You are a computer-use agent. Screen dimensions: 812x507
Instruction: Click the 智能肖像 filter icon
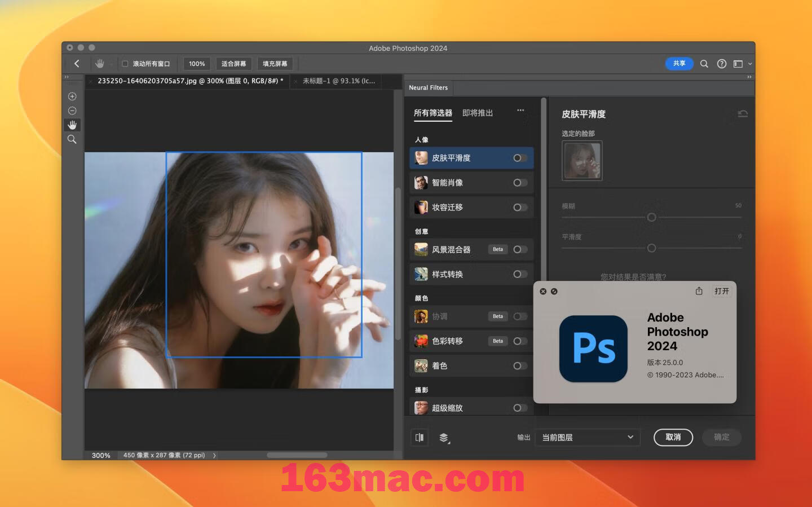[421, 183]
